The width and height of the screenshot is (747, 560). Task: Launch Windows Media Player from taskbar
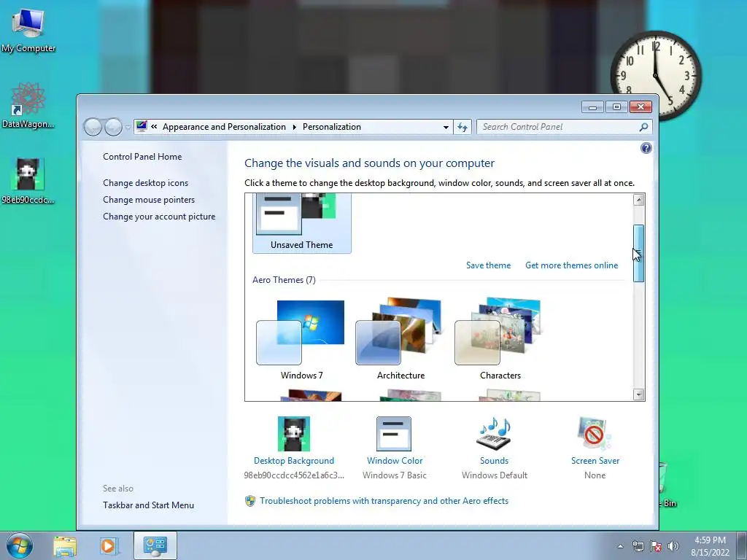coord(109,545)
